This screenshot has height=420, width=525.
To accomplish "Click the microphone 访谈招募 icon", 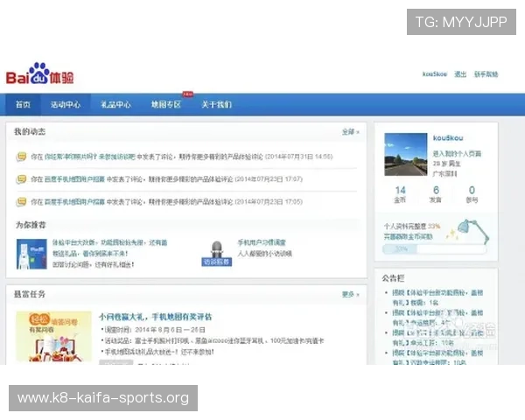I will (217, 254).
